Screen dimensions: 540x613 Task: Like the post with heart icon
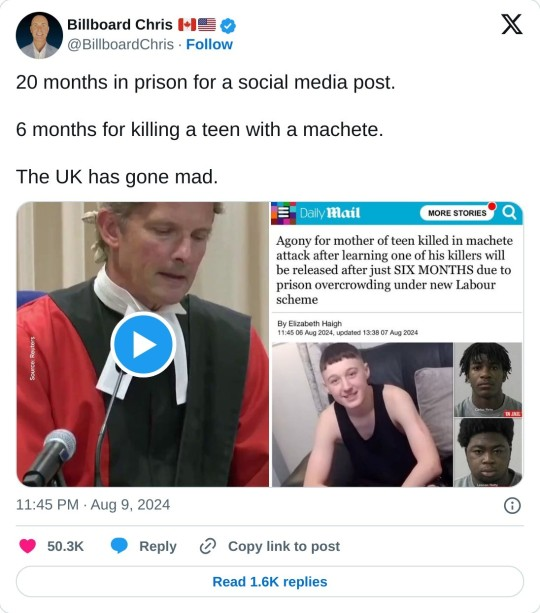[27, 546]
